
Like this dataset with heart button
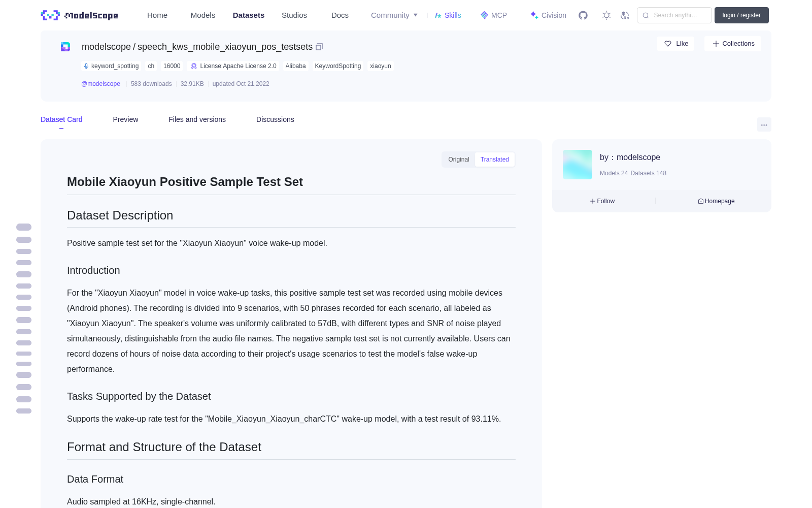tap(675, 44)
